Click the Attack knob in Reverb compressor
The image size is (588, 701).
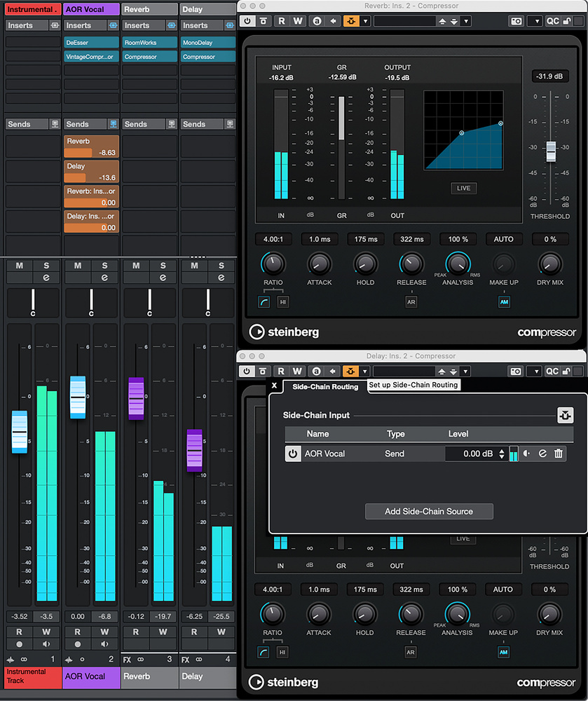[320, 264]
